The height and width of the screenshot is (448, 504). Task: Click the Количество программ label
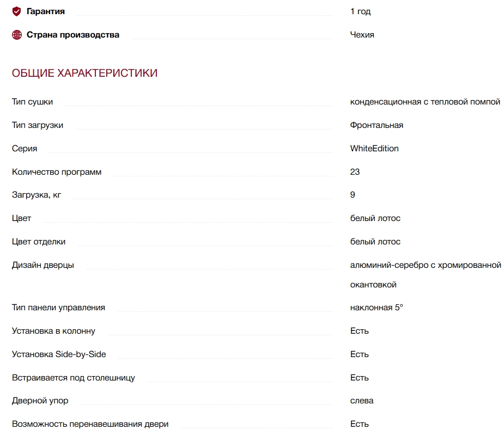click(57, 172)
